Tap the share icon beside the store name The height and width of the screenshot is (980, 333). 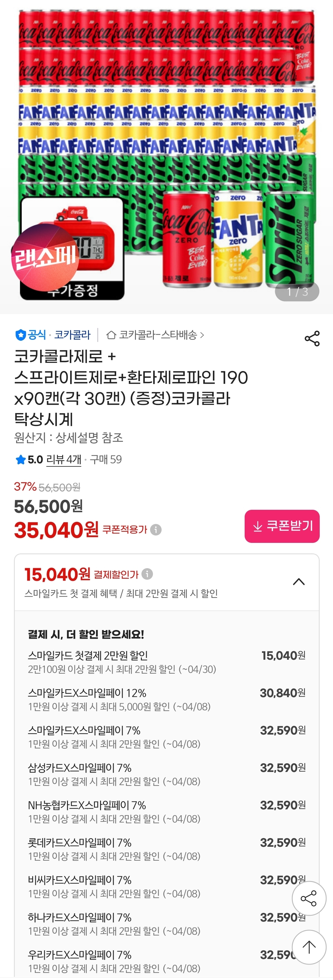(x=312, y=338)
